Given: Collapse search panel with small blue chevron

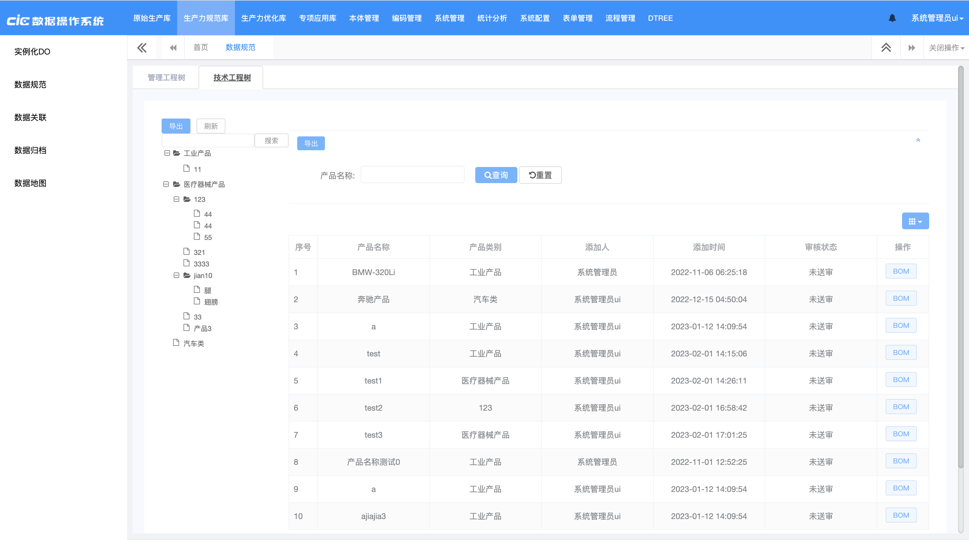Looking at the screenshot, I should tap(918, 140).
